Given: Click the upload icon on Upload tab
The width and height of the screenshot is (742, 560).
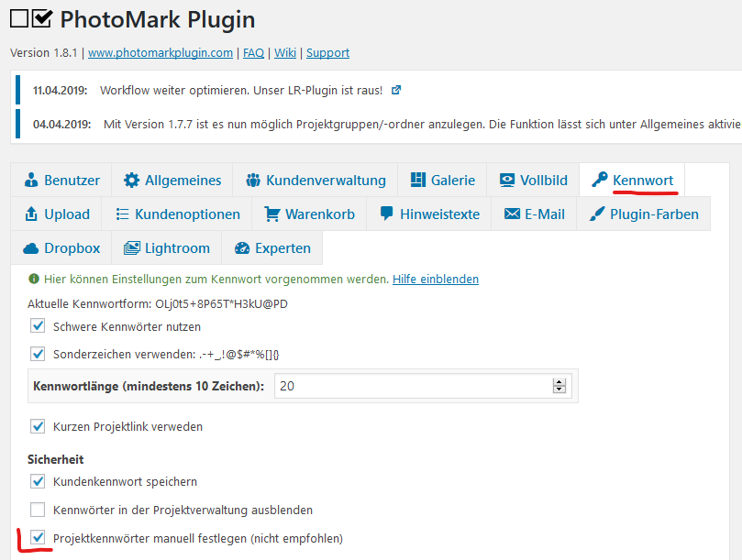Looking at the screenshot, I should click(x=31, y=214).
